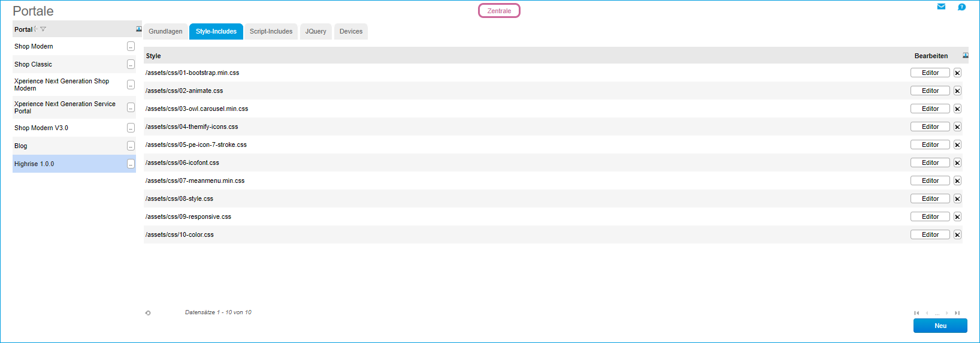Click the Zentrale button
Image resolution: width=980 pixels, height=343 pixels.
tap(499, 11)
